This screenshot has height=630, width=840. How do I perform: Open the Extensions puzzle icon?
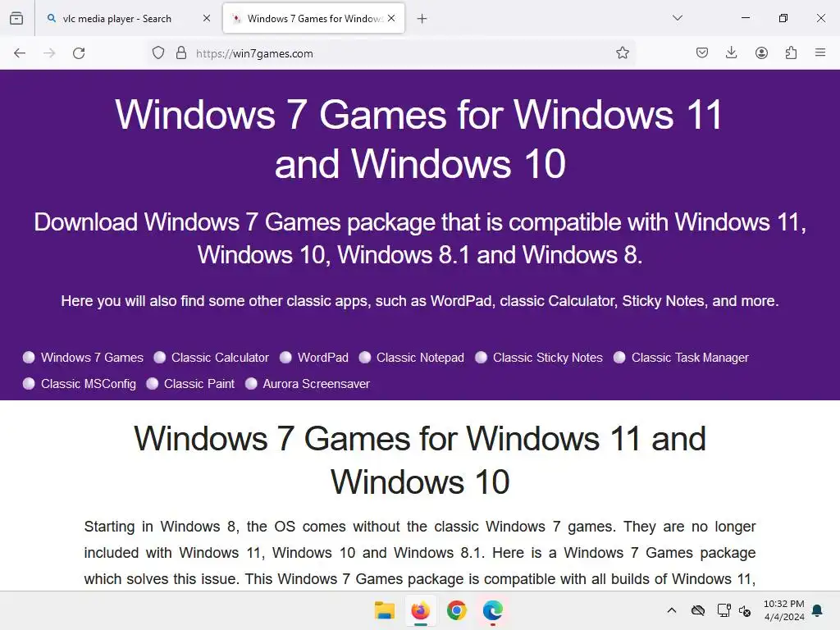click(x=791, y=53)
